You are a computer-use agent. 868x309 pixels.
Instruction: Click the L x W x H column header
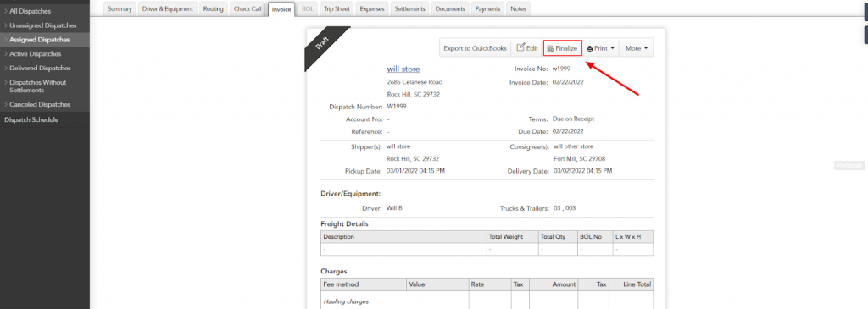tap(632, 236)
